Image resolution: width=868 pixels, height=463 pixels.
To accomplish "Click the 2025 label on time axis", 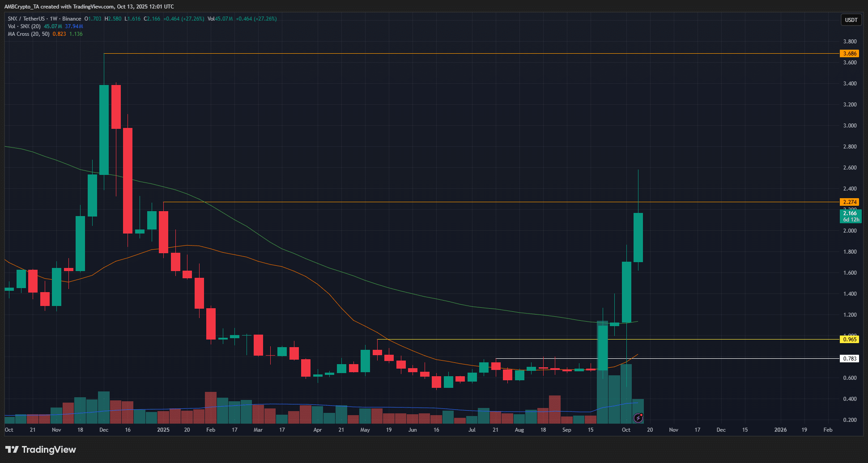I will [x=163, y=430].
